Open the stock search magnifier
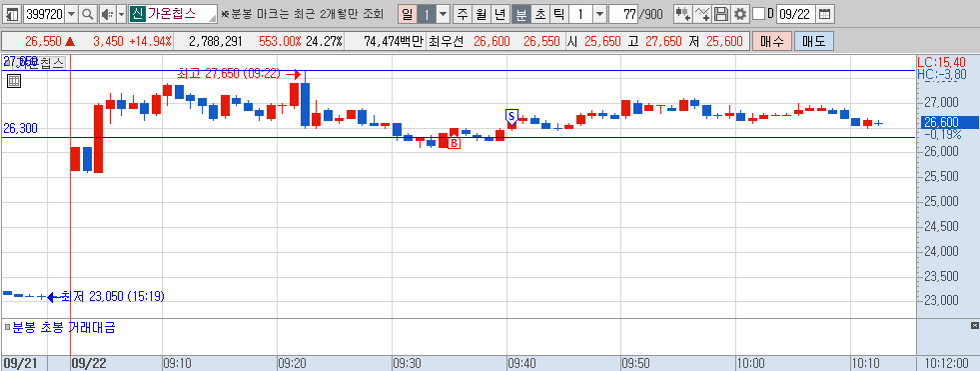 click(x=88, y=13)
